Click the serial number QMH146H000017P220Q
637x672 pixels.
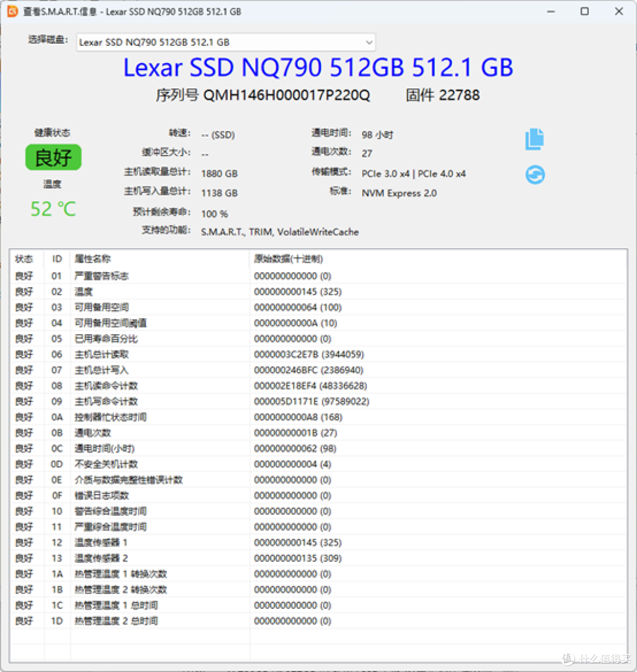(286, 95)
